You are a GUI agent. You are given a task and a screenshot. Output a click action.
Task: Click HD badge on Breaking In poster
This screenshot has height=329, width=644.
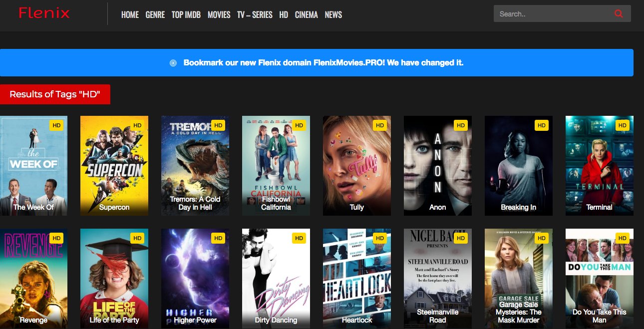[x=542, y=125]
